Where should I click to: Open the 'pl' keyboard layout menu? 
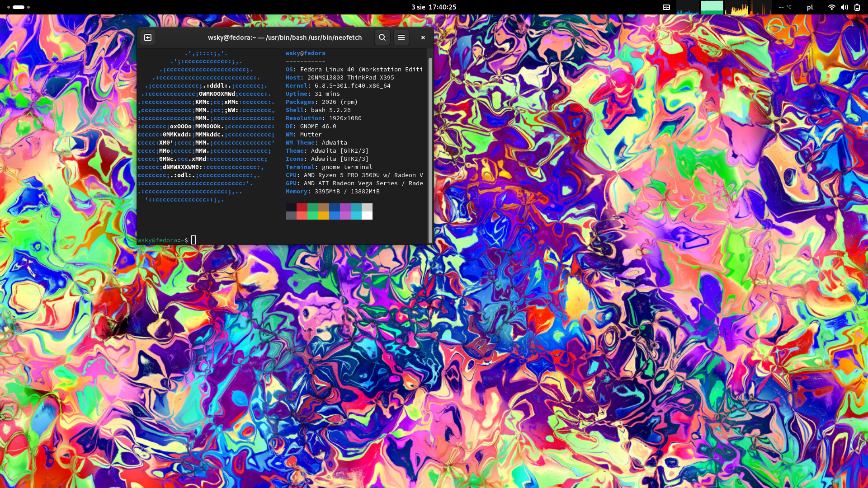click(x=810, y=7)
